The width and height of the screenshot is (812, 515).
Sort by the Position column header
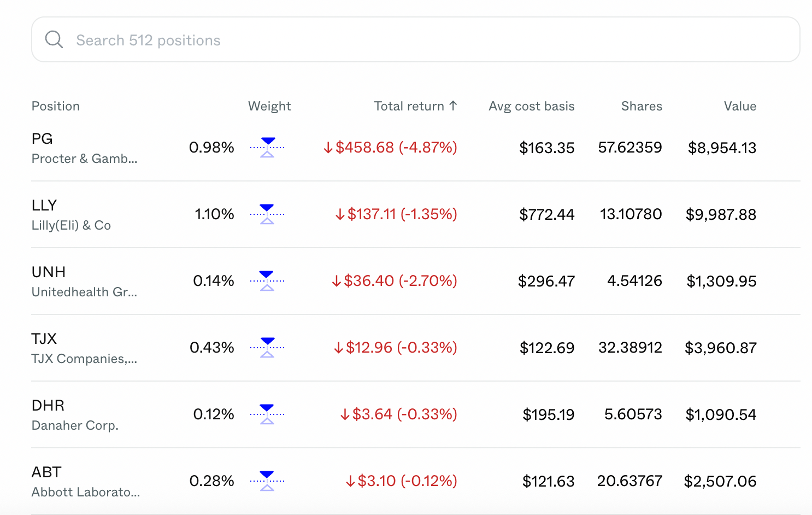click(x=56, y=106)
